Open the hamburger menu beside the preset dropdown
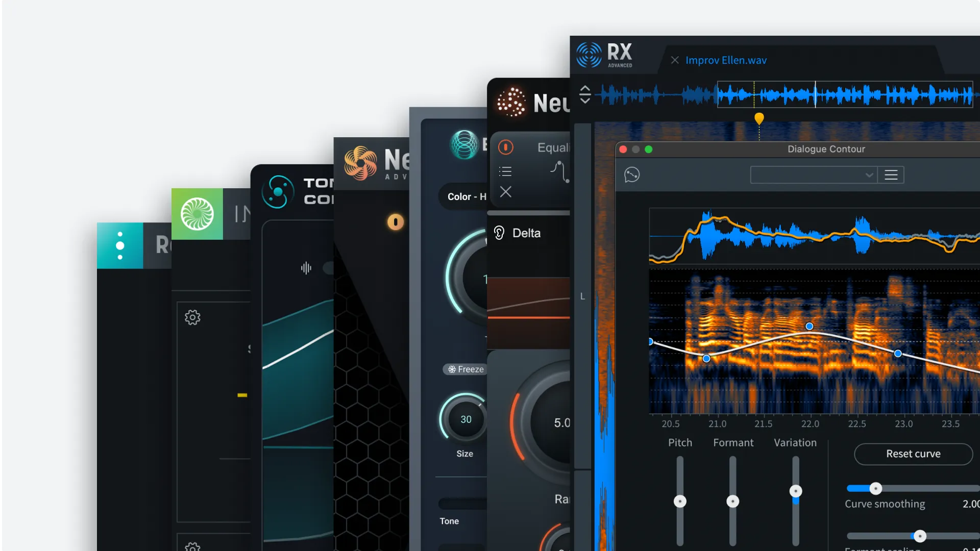This screenshot has width=980, height=551. click(891, 174)
